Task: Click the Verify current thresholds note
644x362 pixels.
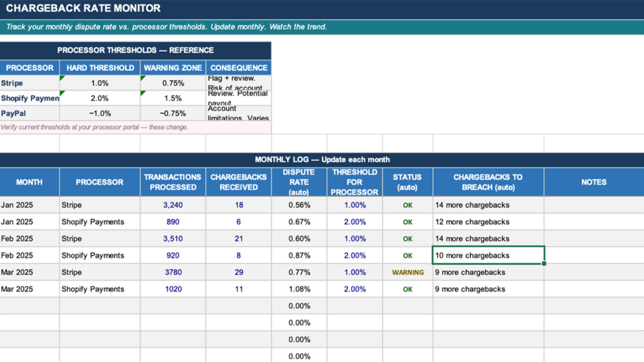Action: pyautogui.click(x=136, y=128)
